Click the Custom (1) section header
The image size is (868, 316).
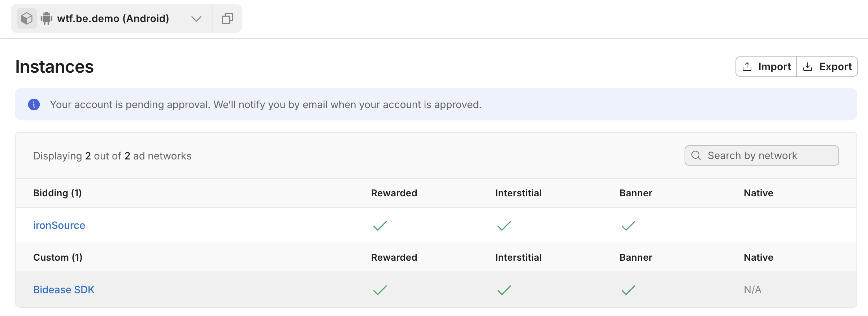58,257
